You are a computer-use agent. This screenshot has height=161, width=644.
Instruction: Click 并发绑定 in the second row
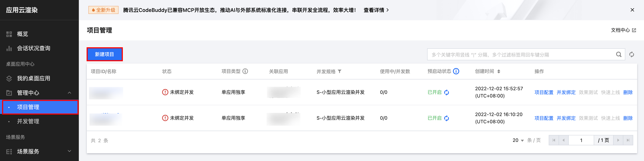click(566, 118)
